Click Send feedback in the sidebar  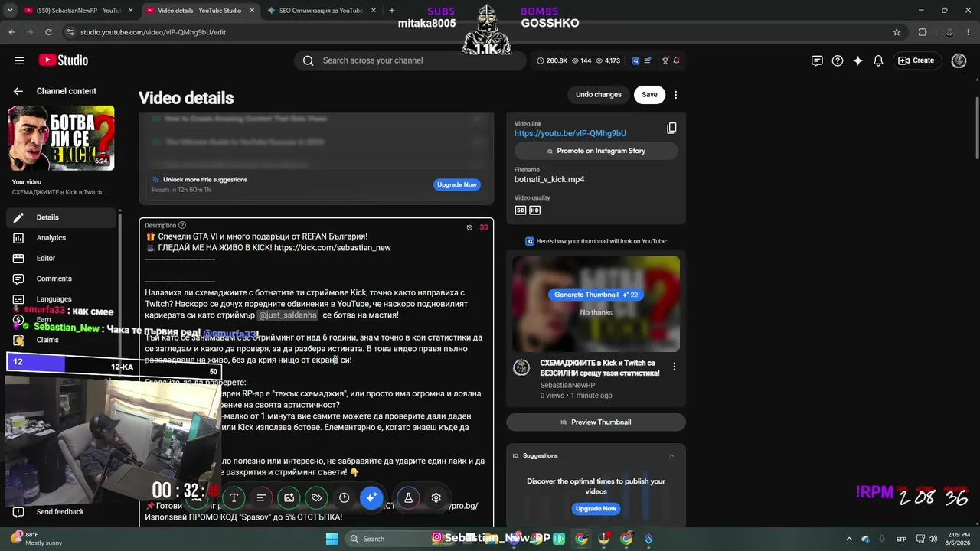point(60,512)
